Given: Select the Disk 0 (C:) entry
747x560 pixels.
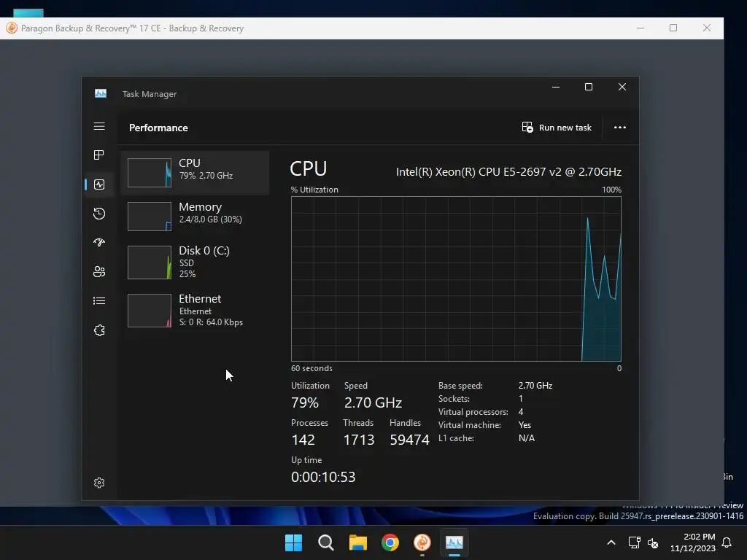Looking at the screenshot, I should [195, 262].
